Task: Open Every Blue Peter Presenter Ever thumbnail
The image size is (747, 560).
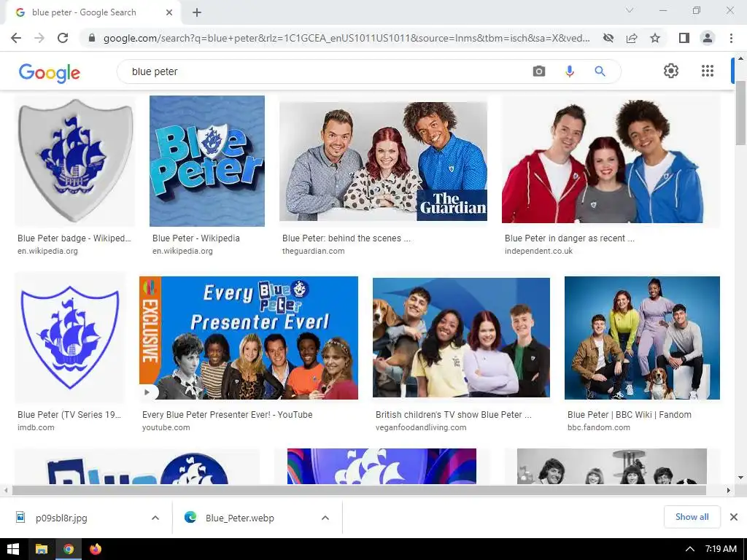Action: (x=249, y=338)
